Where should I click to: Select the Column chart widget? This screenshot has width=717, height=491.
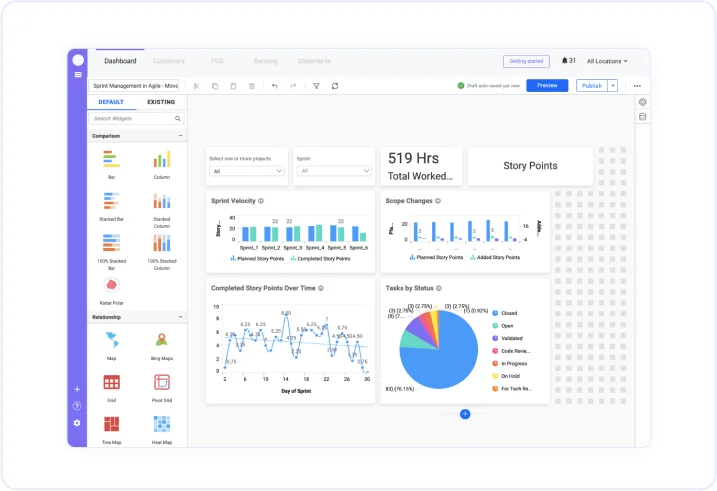point(162,164)
